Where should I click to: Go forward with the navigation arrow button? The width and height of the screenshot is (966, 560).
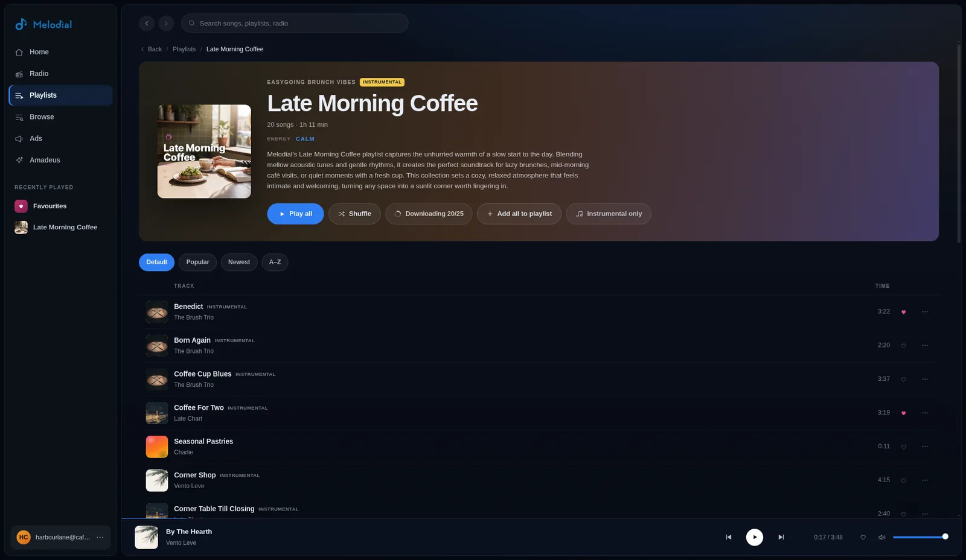click(166, 24)
